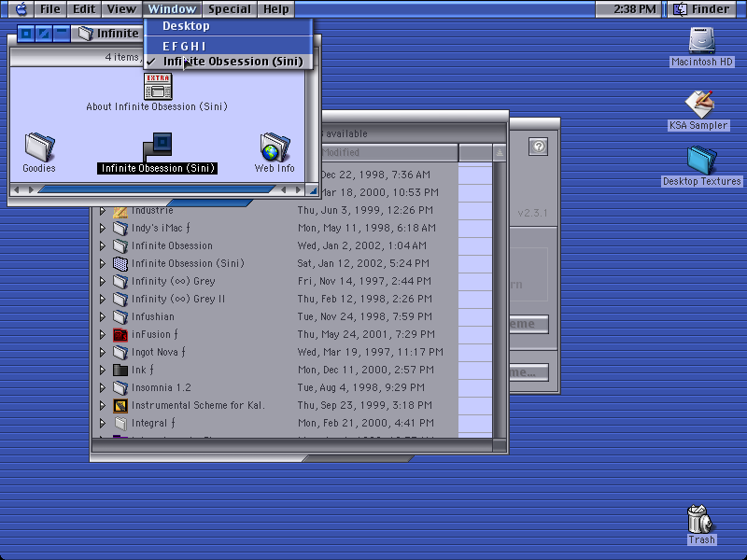Click the Insomnia 1.2 folder icon
The image size is (747, 560).
(x=120, y=387)
